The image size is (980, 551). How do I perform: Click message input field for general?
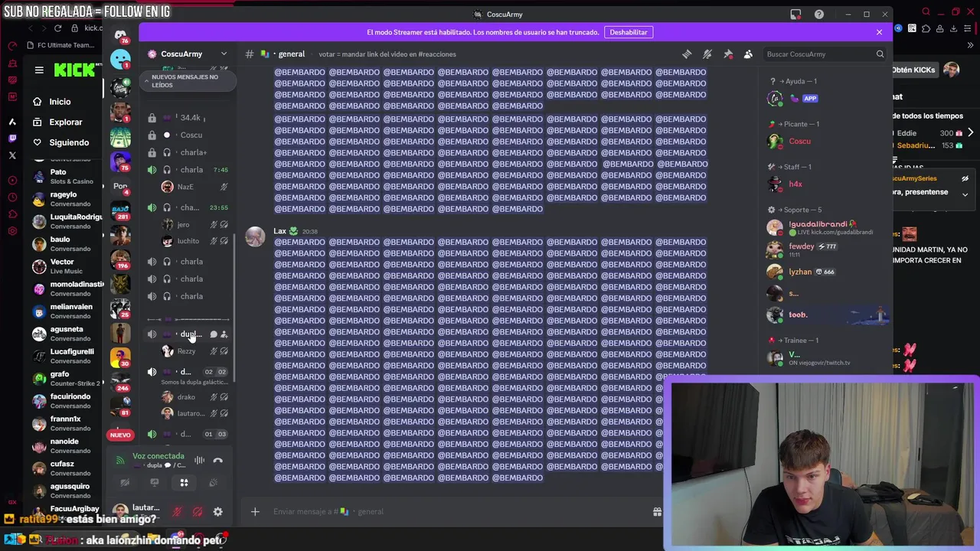click(x=459, y=512)
